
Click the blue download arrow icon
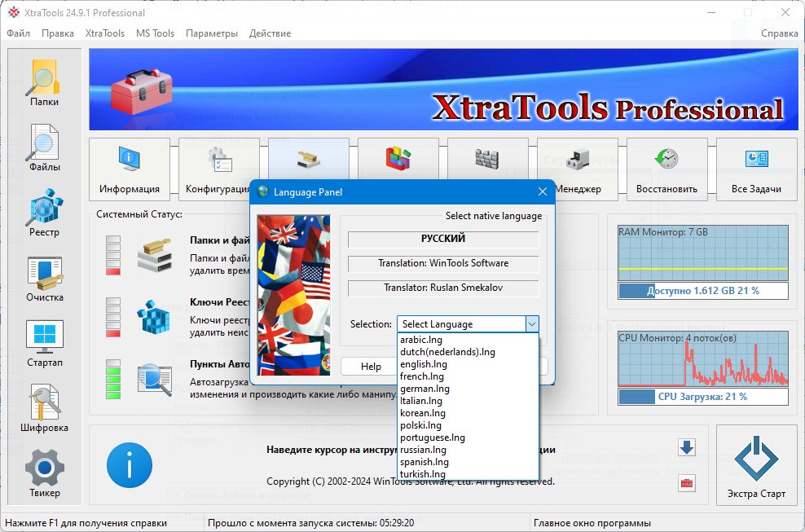point(687,447)
